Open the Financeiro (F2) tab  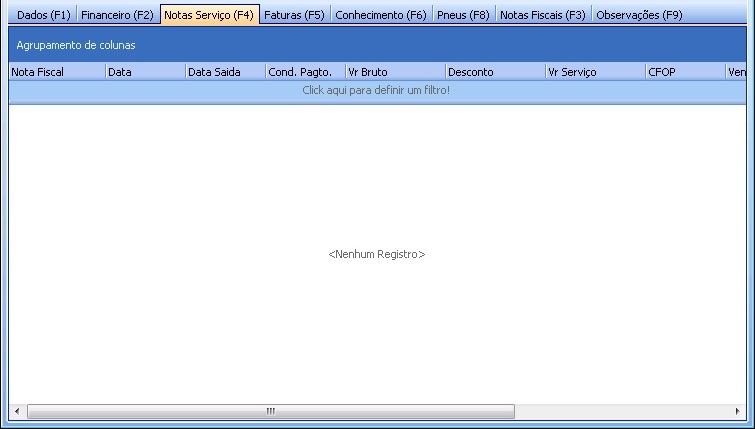click(117, 15)
